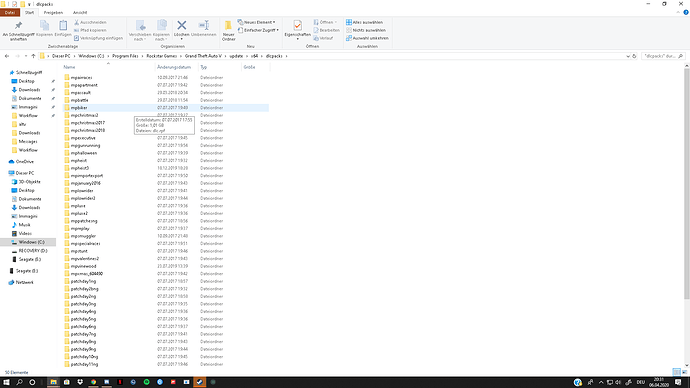This screenshot has height=388, width=690.
Task: Show hidden system tray icons chevron
Action: click(x=601, y=382)
